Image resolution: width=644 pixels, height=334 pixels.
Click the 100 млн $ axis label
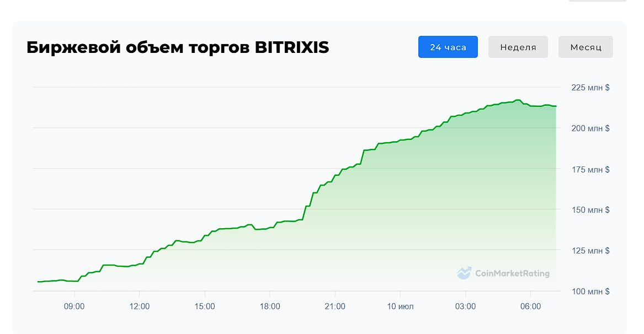click(x=590, y=292)
